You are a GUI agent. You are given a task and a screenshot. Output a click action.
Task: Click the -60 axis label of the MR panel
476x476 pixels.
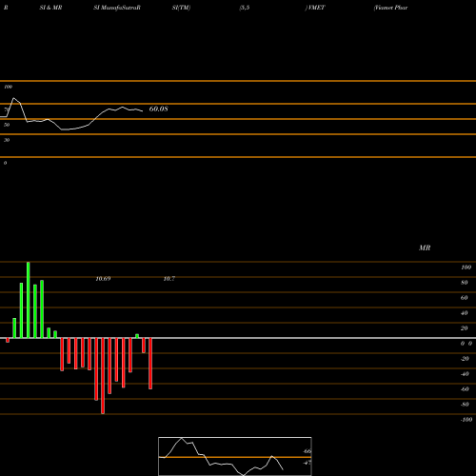pyautogui.click(x=465, y=389)
